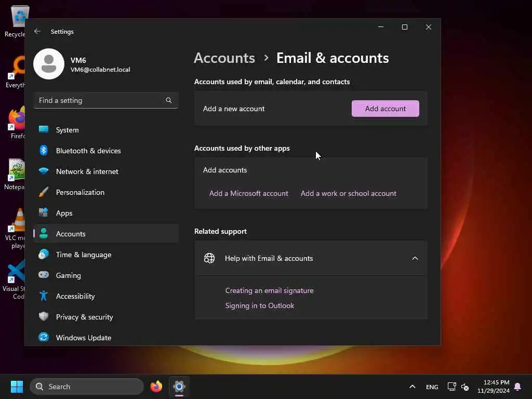Click the taskbar Search box
This screenshot has height=399, width=532.
click(87, 387)
